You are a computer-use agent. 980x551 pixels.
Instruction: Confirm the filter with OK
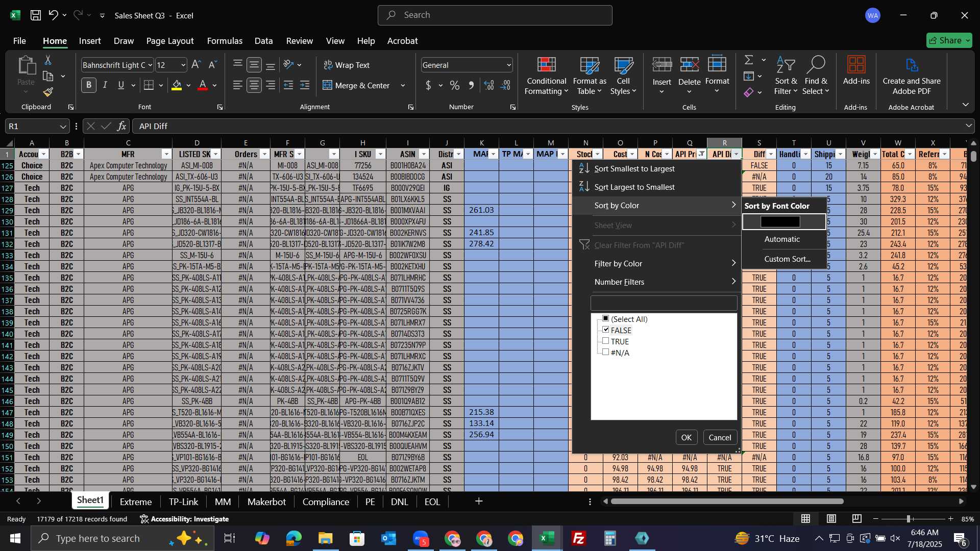click(687, 437)
